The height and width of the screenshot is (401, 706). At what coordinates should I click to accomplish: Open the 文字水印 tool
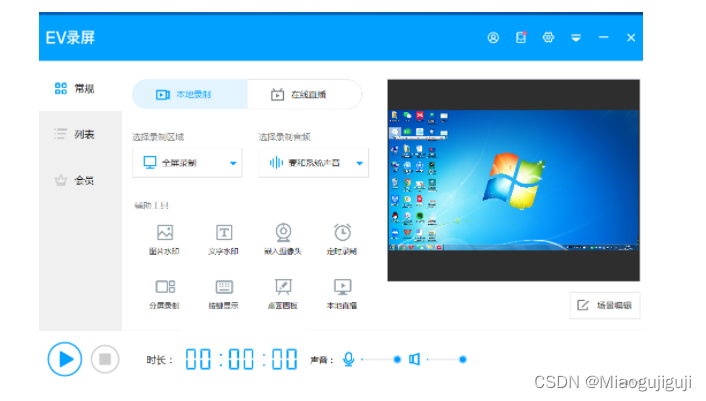(223, 239)
